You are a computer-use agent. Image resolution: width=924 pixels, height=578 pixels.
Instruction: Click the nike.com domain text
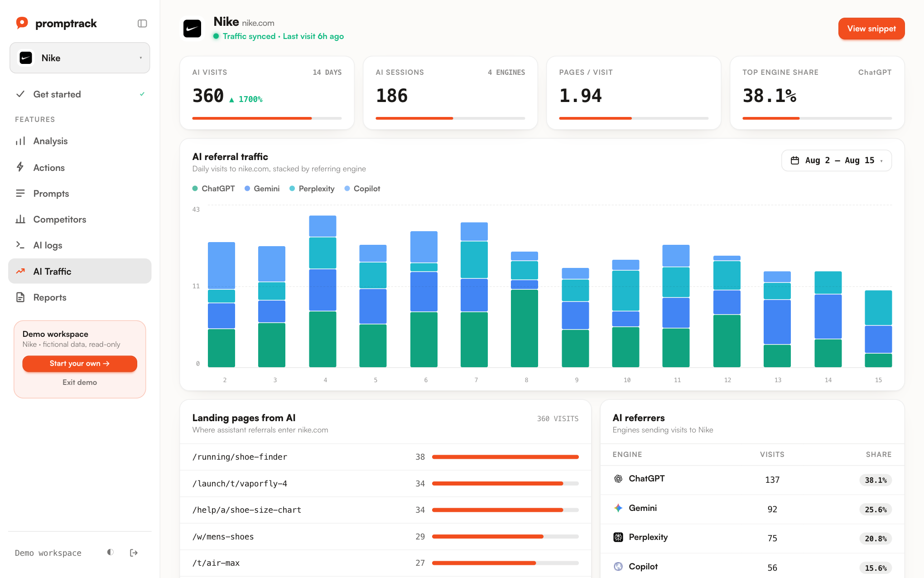[258, 23]
